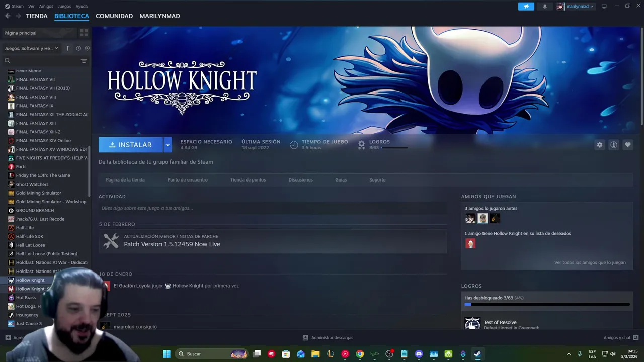Switch library to grid collections view
The width and height of the screenshot is (644, 362).
(x=84, y=33)
